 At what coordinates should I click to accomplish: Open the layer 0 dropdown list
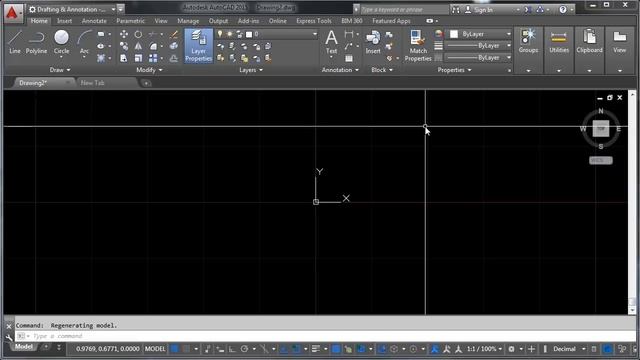point(315,34)
